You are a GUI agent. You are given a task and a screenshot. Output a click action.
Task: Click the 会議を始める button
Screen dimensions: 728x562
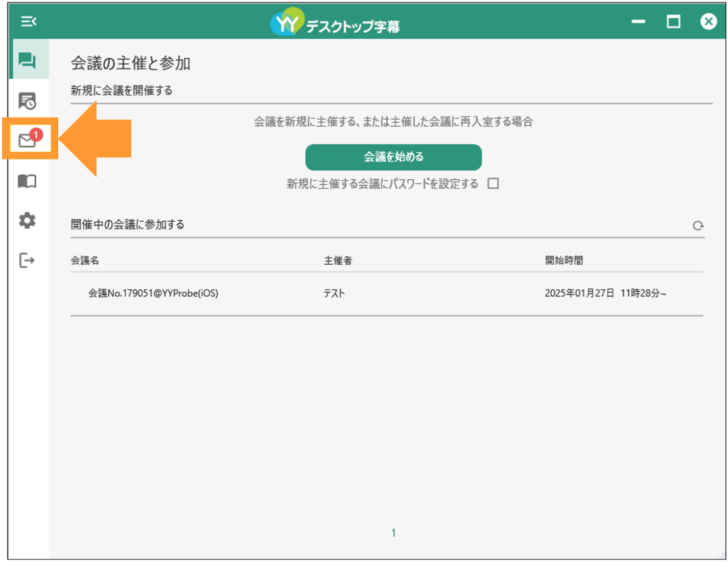point(393,157)
